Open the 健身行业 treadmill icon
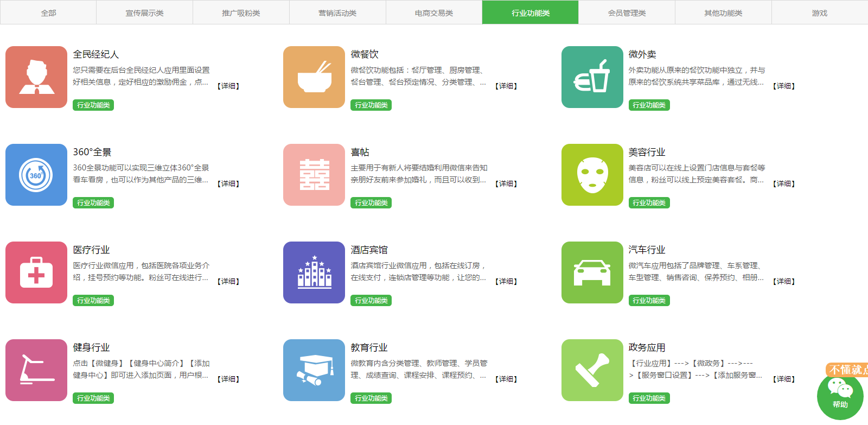Screen dimensions: 868x425 36,370
